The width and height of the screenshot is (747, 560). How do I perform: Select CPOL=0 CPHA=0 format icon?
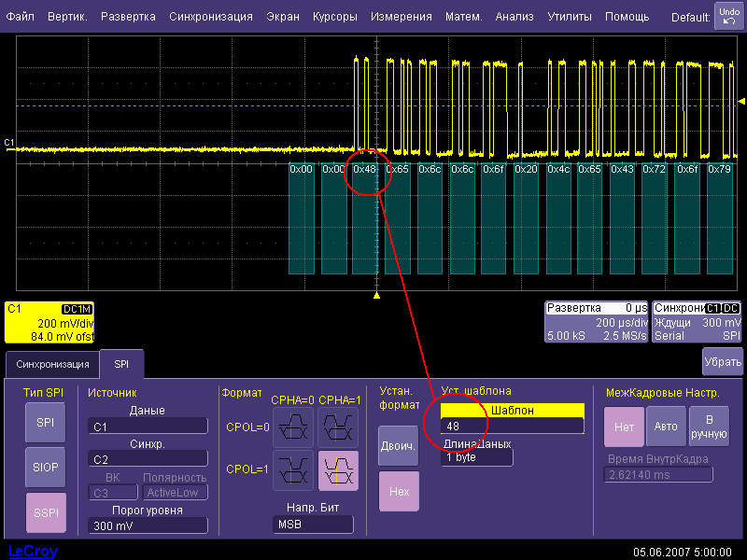(x=292, y=427)
